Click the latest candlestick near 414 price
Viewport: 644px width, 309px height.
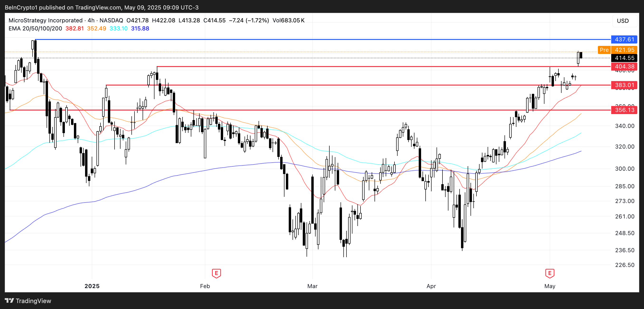click(x=581, y=55)
